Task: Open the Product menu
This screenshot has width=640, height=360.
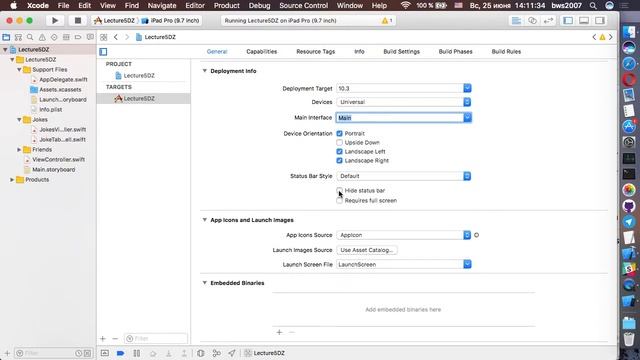Action: pos(227,5)
